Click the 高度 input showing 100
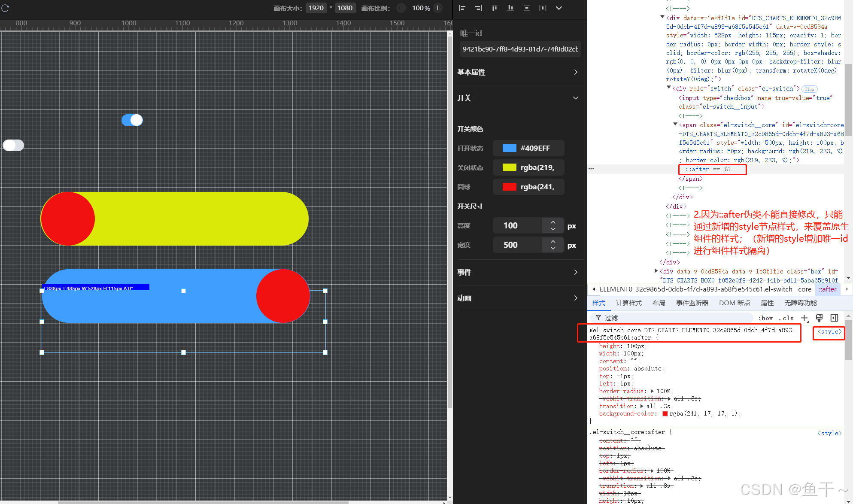 pyautogui.click(x=517, y=226)
